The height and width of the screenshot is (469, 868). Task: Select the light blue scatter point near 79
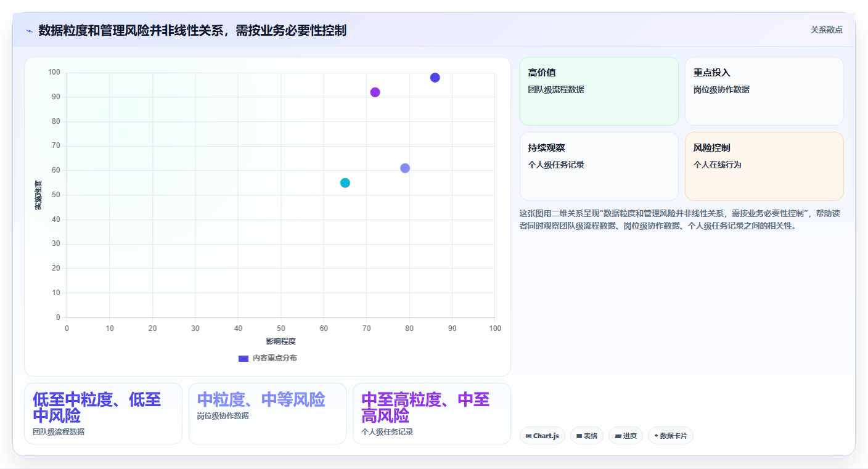405,168
